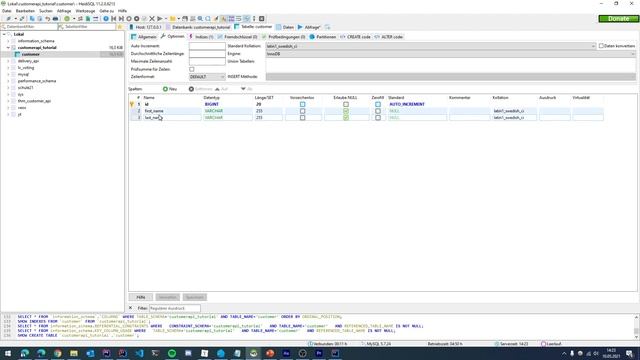Expand the delivery_api database node
640x360 pixels.
pyautogui.click(x=8, y=61)
